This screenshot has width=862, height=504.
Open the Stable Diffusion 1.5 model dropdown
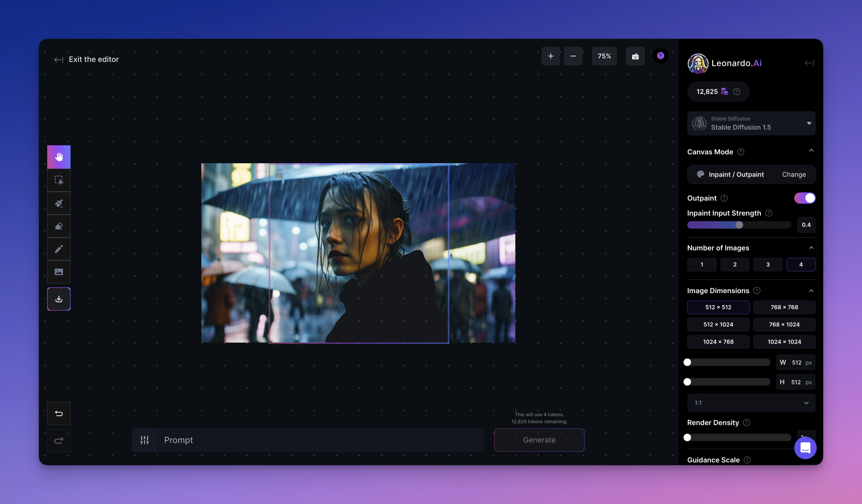point(751,123)
